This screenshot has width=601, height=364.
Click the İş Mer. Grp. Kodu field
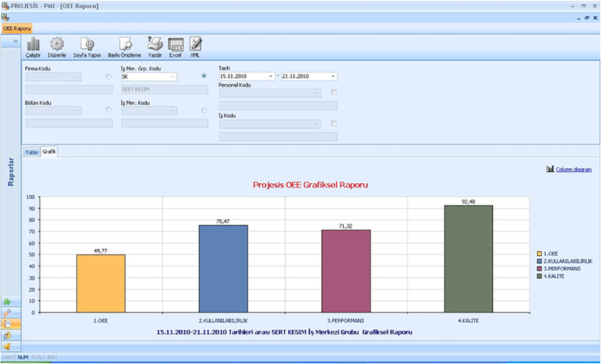pyautogui.click(x=144, y=77)
